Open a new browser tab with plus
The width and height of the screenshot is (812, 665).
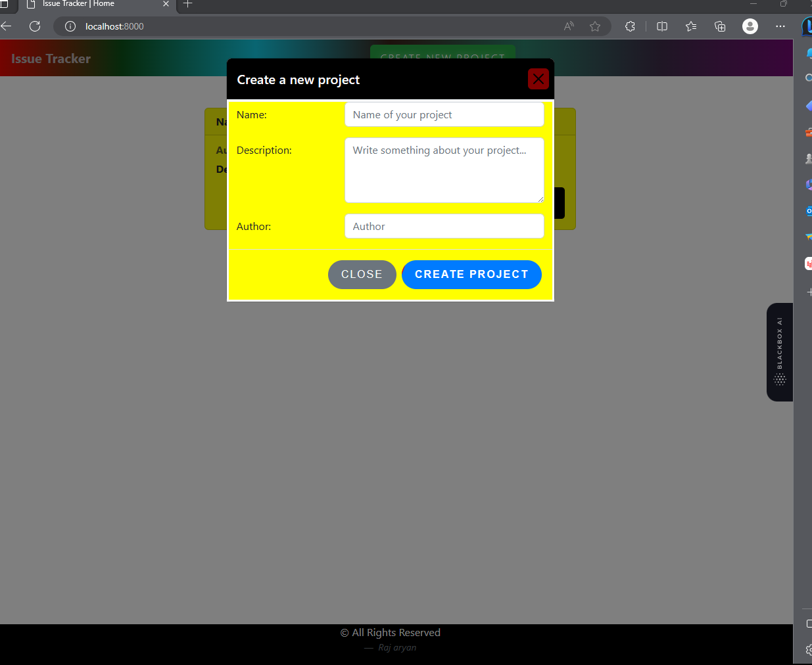coord(187,4)
